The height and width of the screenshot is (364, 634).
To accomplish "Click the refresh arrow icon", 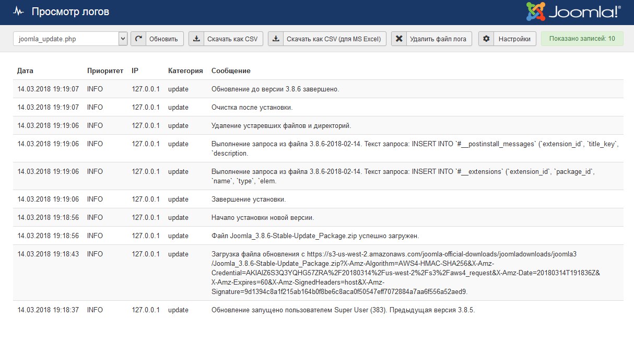I will (138, 39).
